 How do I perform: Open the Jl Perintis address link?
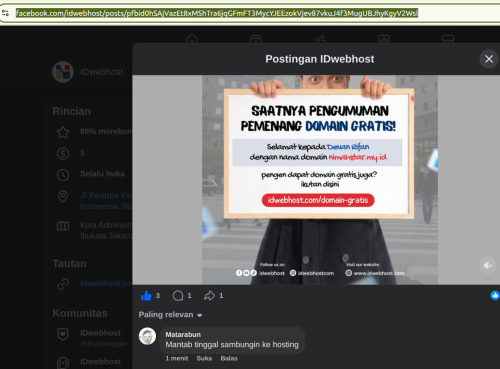point(106,201)
